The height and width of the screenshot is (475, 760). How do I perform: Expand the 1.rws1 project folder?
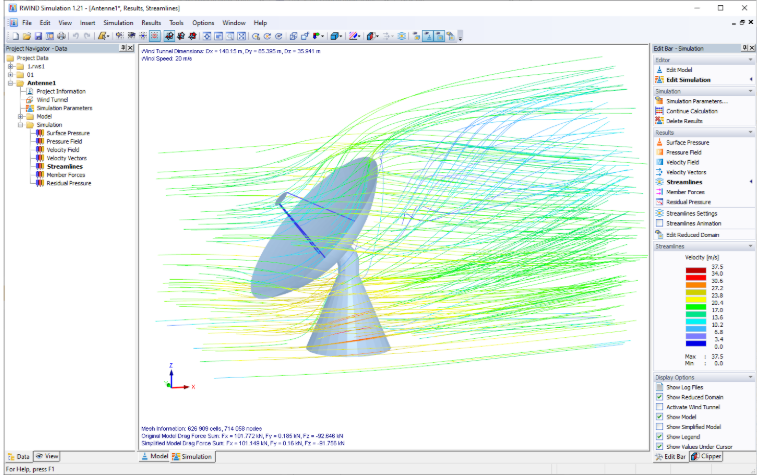(x=11, y=66)
